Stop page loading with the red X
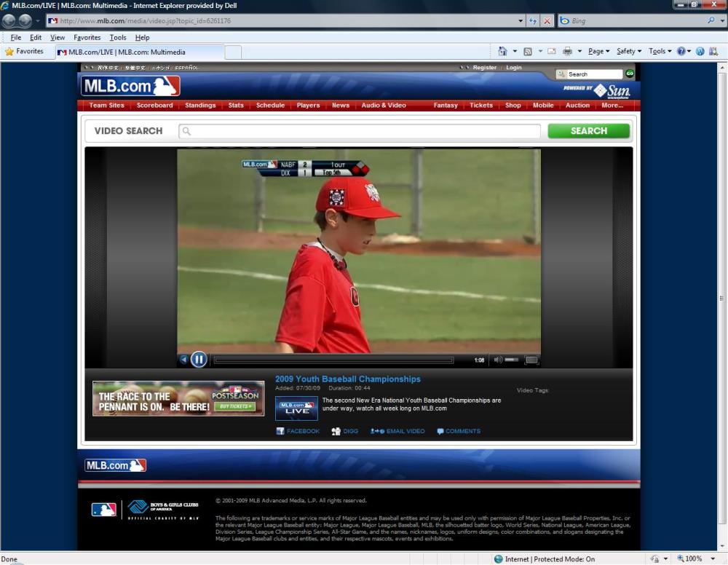 point(547,21)
